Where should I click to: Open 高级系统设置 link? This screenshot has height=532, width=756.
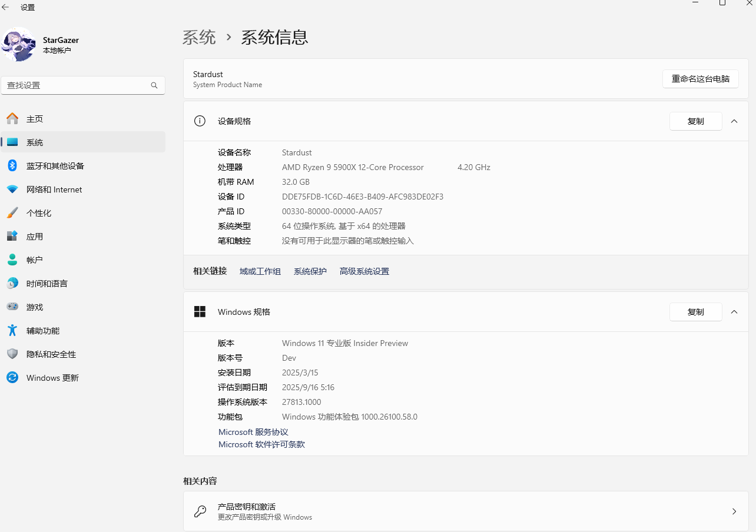click(364, 271)
